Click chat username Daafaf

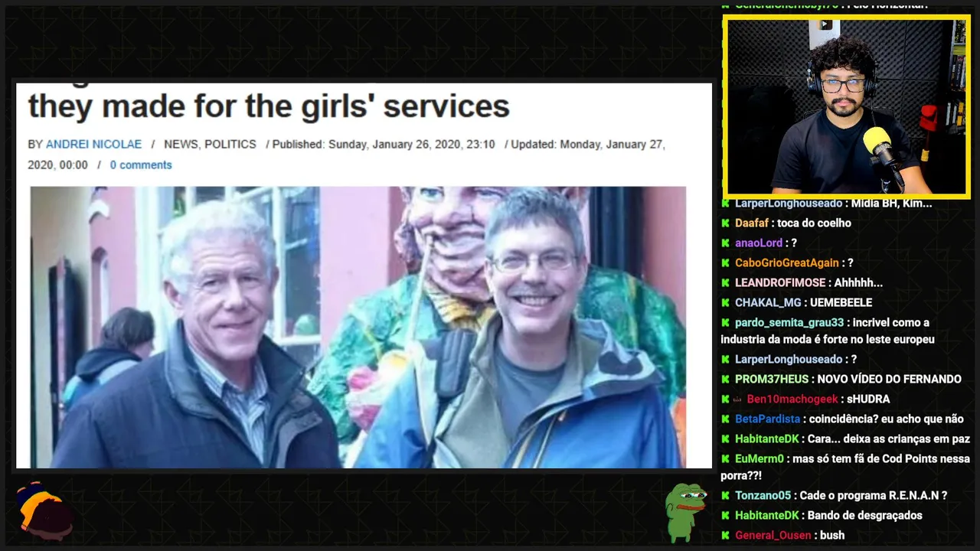coord(753,223)
